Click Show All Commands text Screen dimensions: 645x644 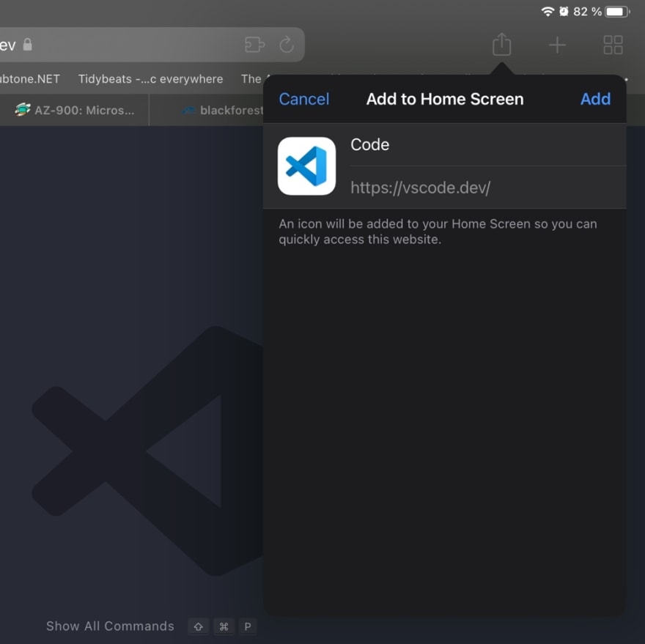pos(110,626)
